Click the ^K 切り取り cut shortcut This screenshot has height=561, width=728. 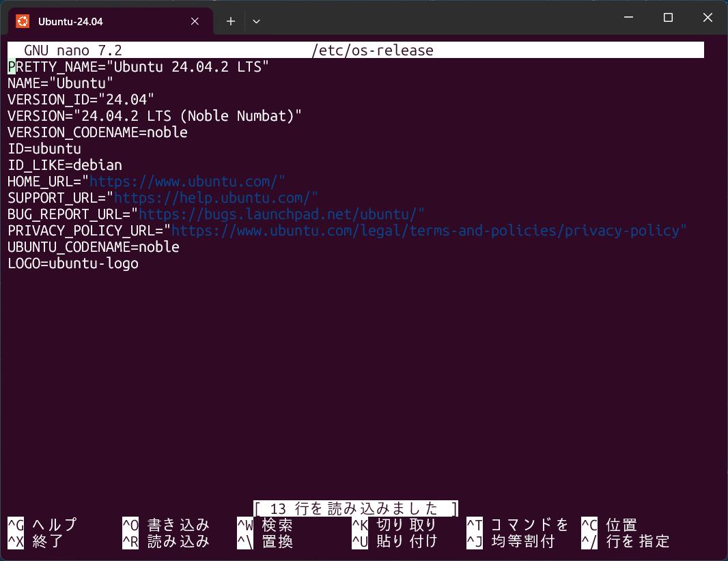click(x=394, y=525)
